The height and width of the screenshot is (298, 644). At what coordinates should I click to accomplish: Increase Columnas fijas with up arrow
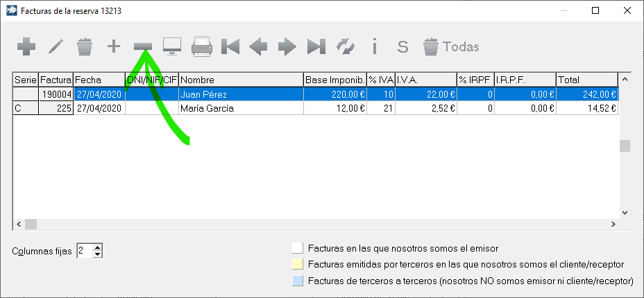point(97,247)
